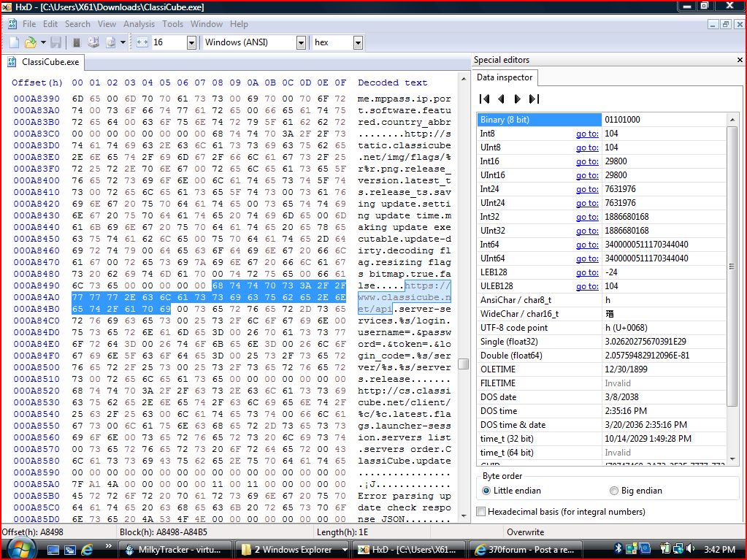Viewport: 747px width, 560px height.
Task: Click the hex view vertical scrollbar thumb
Action: [x=463, y=364]
